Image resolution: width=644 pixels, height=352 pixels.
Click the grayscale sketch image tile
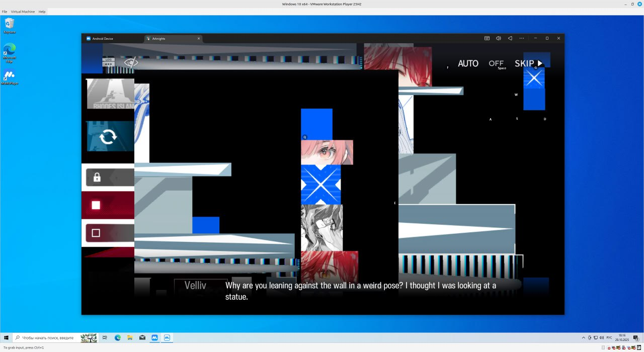pyautogui.click(x=321, y=228)
